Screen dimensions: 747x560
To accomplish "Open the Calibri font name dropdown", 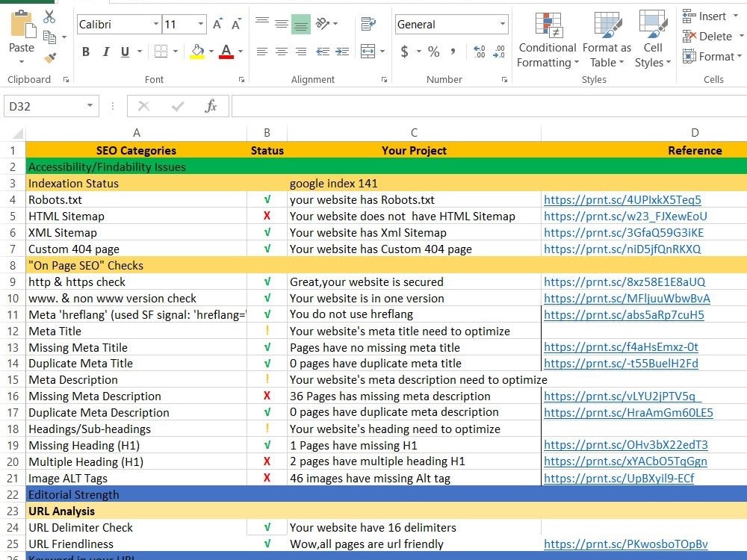I will [155, 24].
